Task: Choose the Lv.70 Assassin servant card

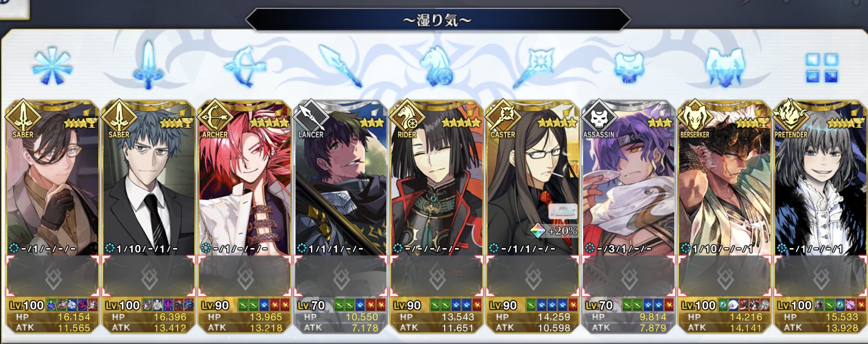Action: point(629,216)
